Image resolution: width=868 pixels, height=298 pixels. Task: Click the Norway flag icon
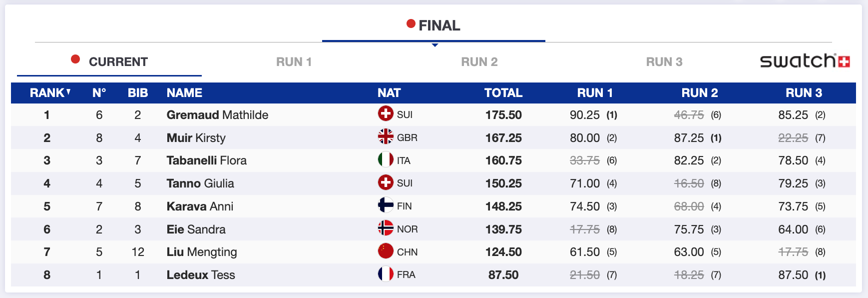tap(386, 228)
